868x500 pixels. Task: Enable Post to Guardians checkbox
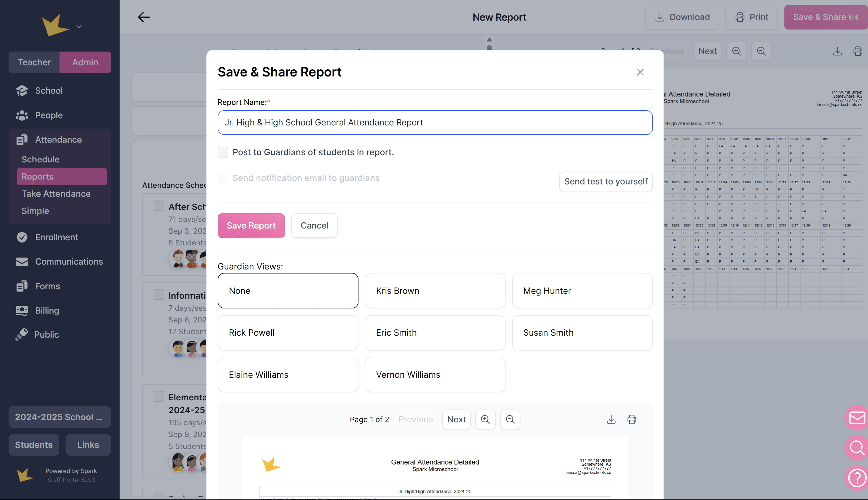coord(223,152)
